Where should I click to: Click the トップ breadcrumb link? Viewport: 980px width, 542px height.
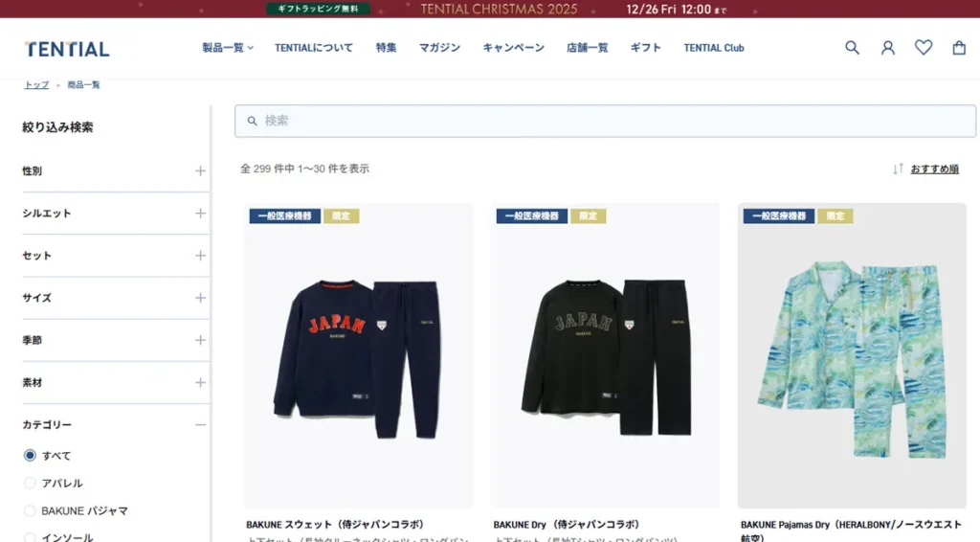pos(36,84)
